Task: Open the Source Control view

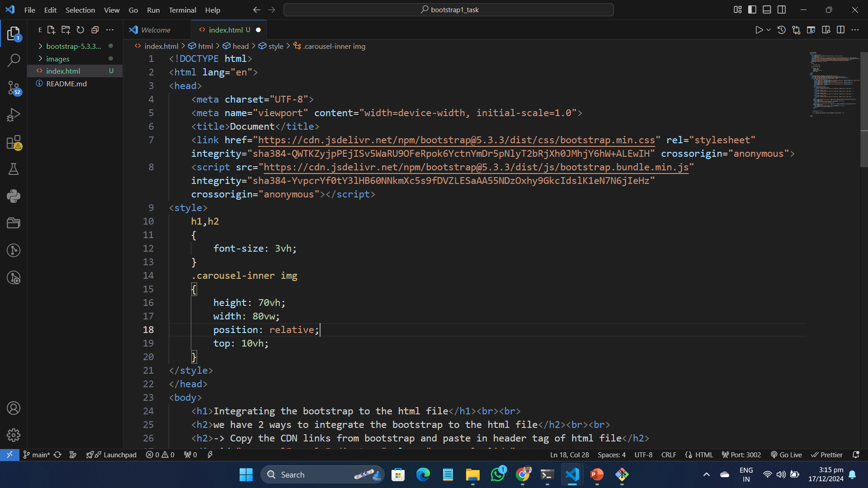Action: [14, 88]
